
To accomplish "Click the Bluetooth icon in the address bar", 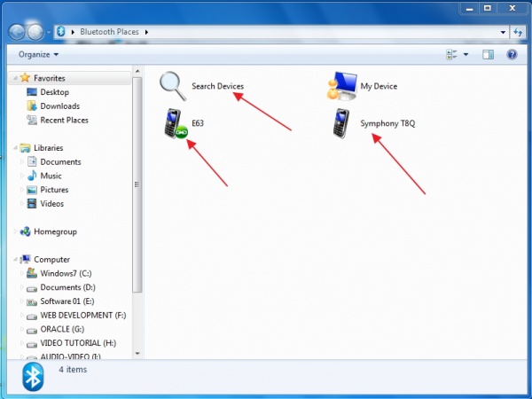I will (x=60, y=32).
